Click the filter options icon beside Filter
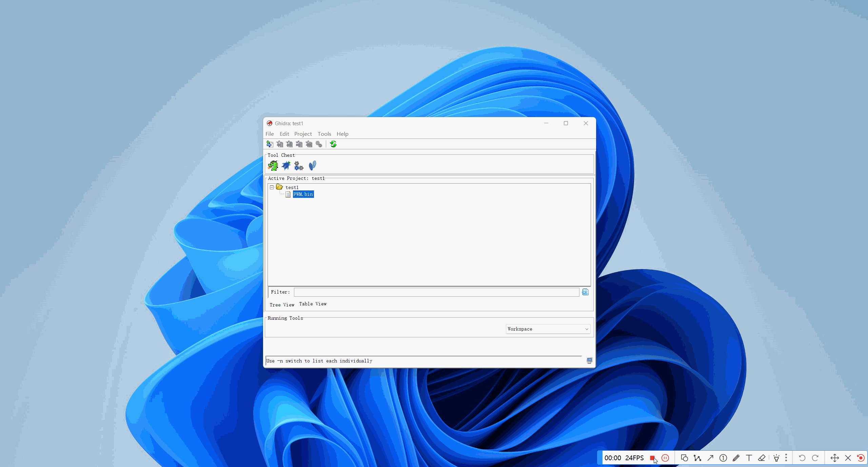The height and width of the screenshot is (467, 868). click(x=585, y=292)
